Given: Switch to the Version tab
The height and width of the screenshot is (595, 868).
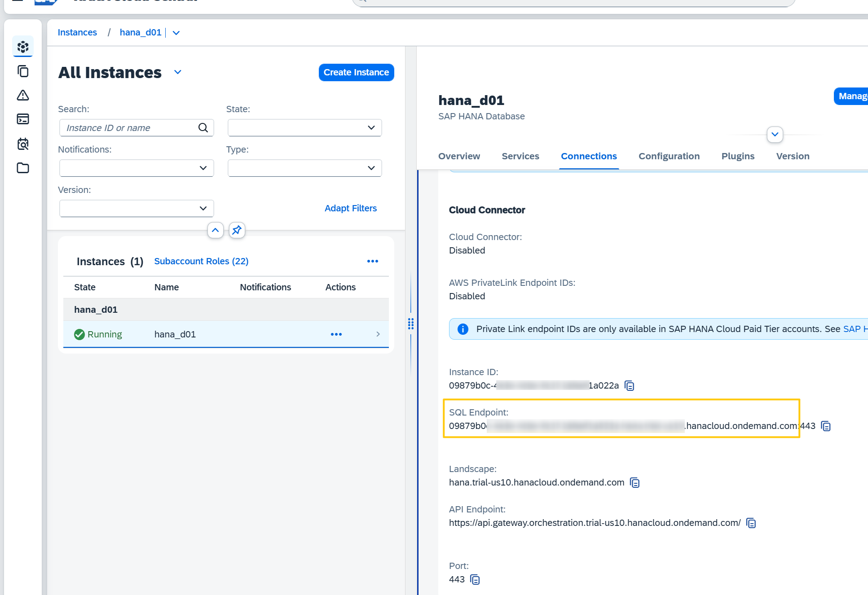Looking at the screenshot, I should 793,156.
